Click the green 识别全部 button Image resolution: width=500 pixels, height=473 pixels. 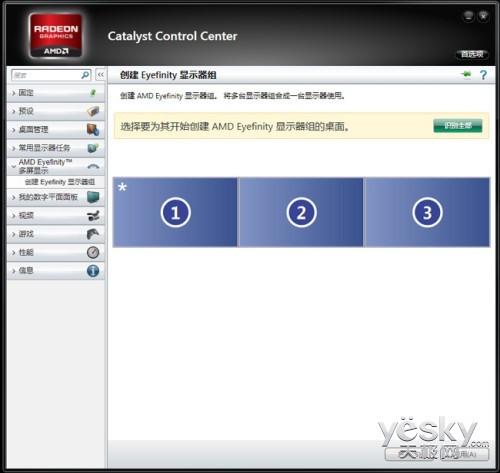458,126
